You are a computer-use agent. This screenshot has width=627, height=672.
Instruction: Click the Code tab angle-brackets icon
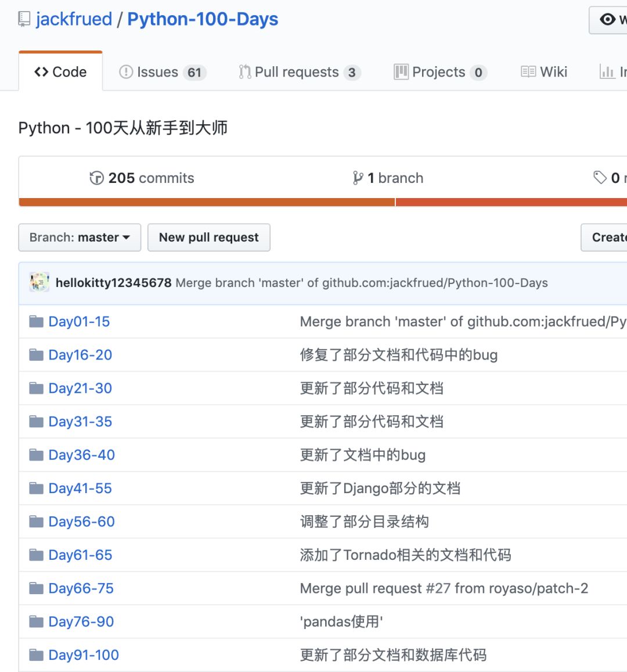[x=41, y=72]
